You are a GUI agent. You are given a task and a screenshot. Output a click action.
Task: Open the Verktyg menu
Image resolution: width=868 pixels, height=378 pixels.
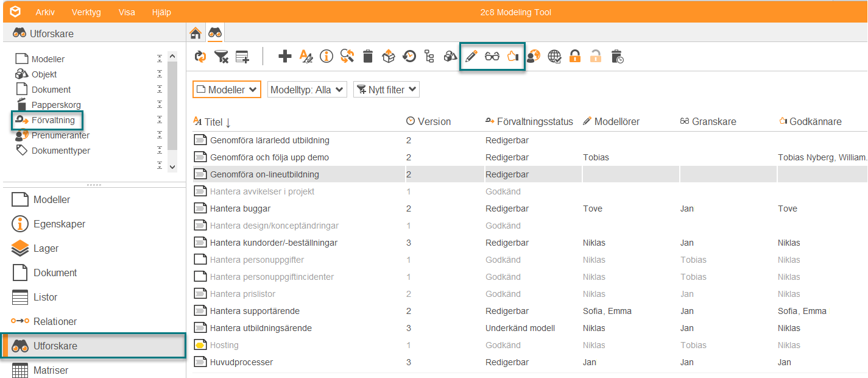coord(86,12)
